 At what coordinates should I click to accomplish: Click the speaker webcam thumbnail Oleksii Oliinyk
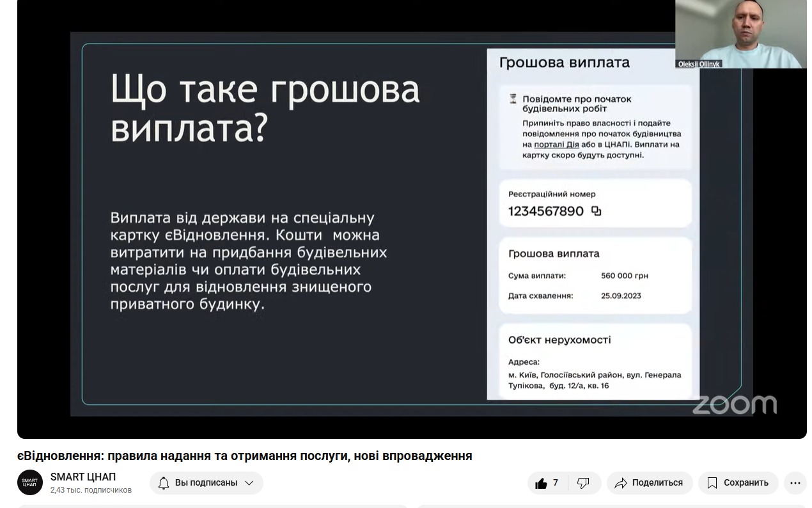click(x=740, y=34)
